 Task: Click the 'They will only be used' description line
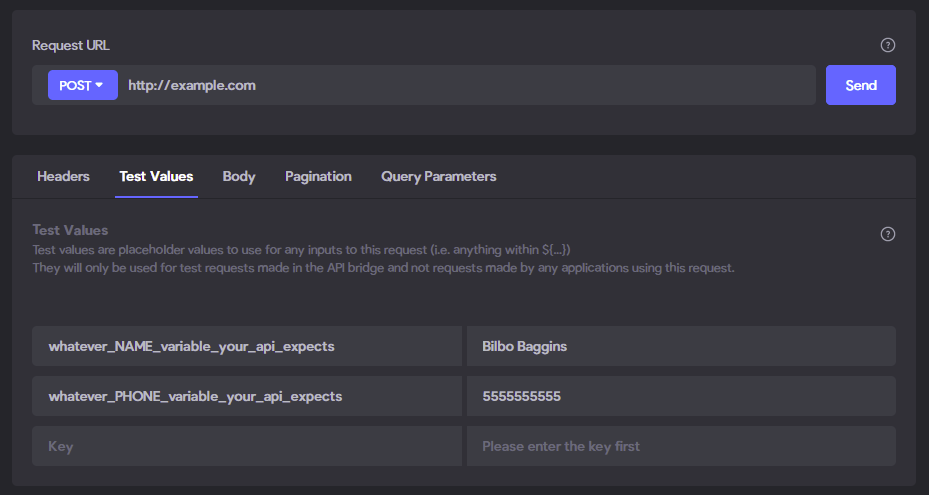(x=383, y=268)
